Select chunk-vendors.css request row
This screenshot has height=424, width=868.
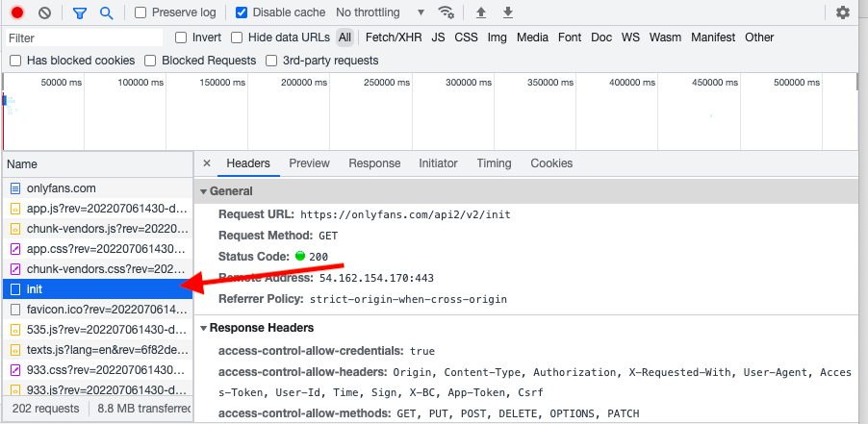click(x=98, y=269)
